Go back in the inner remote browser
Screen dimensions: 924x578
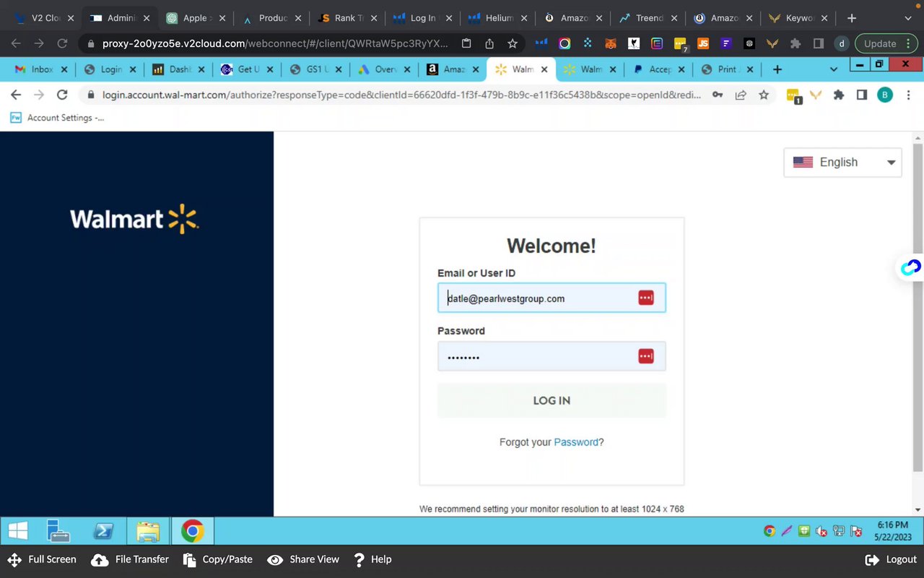pos(16,95)
